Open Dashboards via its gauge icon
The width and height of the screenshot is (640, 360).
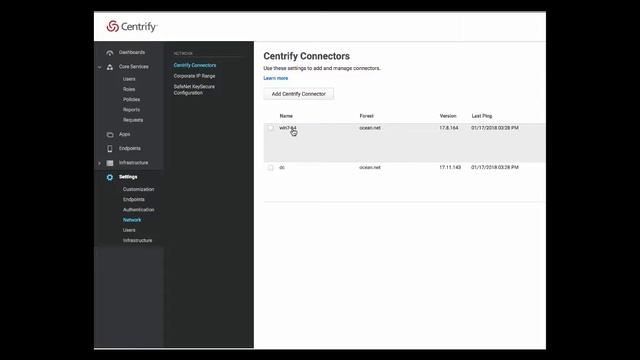coord(110,53)
